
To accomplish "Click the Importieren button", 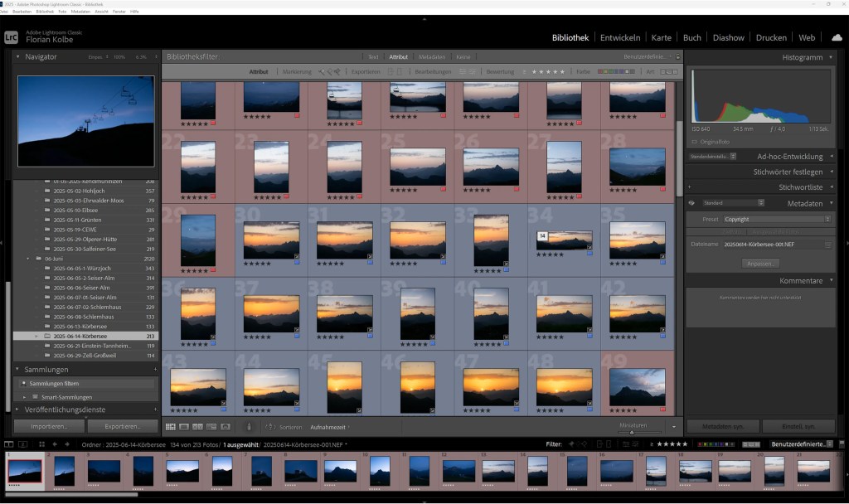I will [48, 426].
